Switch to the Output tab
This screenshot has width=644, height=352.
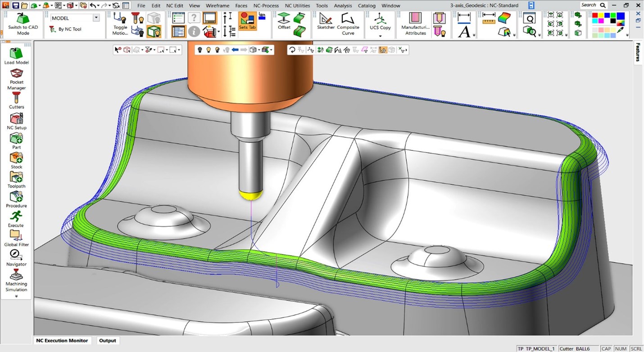[108, 341]
